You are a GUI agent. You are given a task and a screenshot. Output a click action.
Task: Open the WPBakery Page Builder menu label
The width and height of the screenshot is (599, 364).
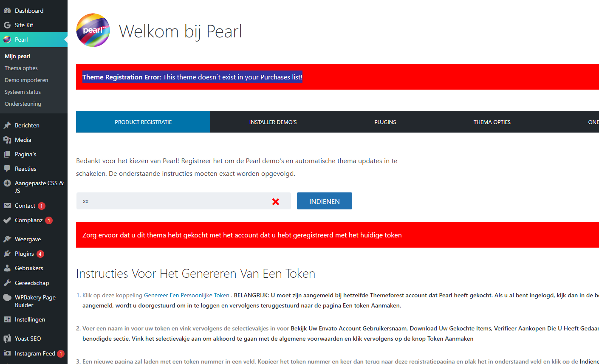pos(35,301)
